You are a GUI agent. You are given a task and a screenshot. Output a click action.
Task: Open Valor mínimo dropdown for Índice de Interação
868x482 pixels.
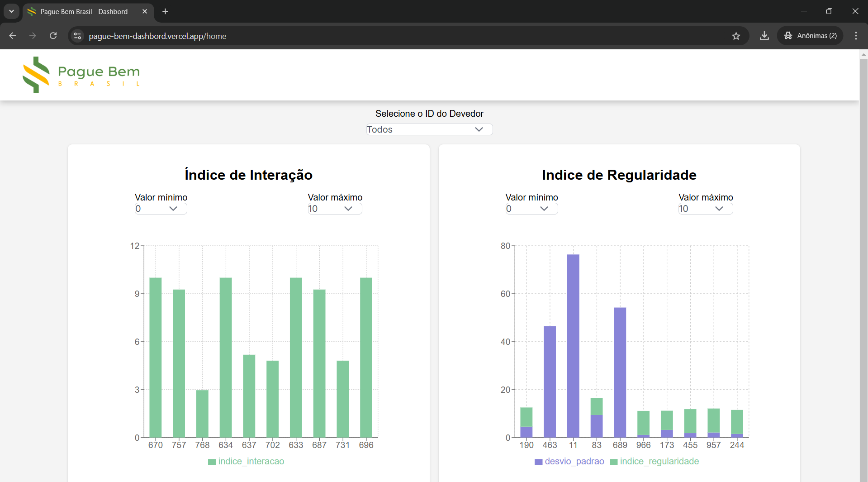[x=161, y=209]
